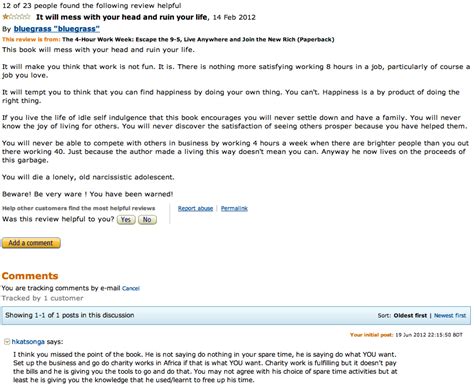Sort discussion posts by Newest first
The image size is (474, 387).
(x=450, y=315)
